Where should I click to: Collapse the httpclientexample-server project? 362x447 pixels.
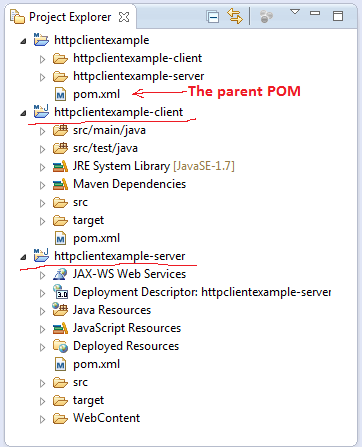23,257
